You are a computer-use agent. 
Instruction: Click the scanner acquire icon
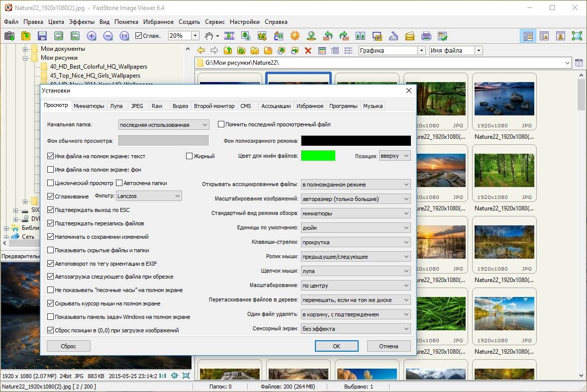(x=393, y=36)
